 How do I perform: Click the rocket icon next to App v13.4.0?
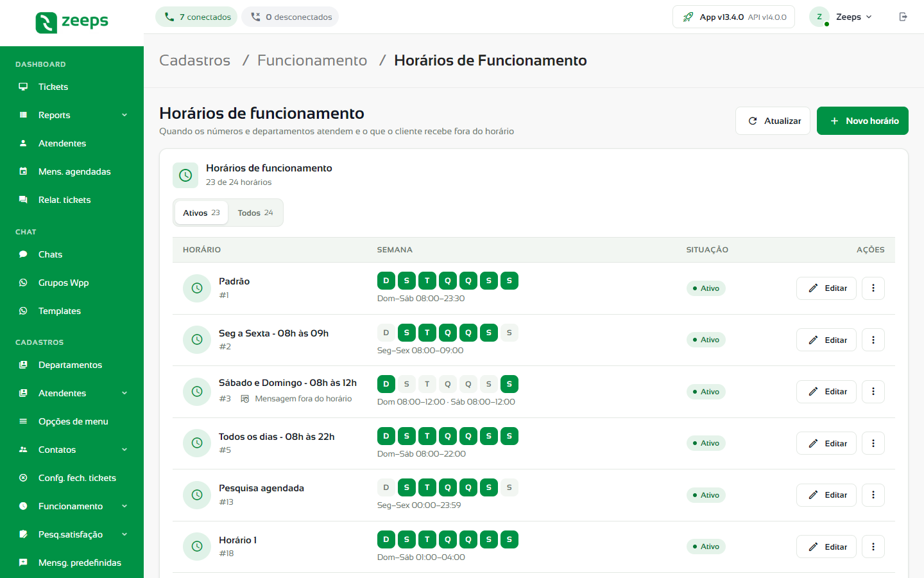point(688,17)
